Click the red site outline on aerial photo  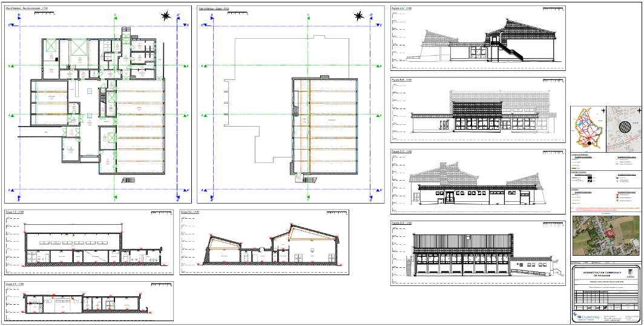click(x=609, y=232)
